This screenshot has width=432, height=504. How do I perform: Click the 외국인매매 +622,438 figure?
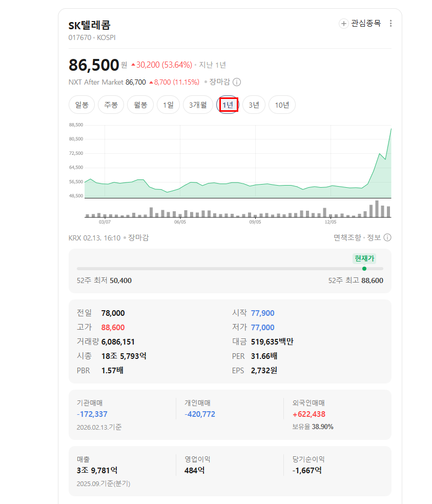click(x=309, y=414)
